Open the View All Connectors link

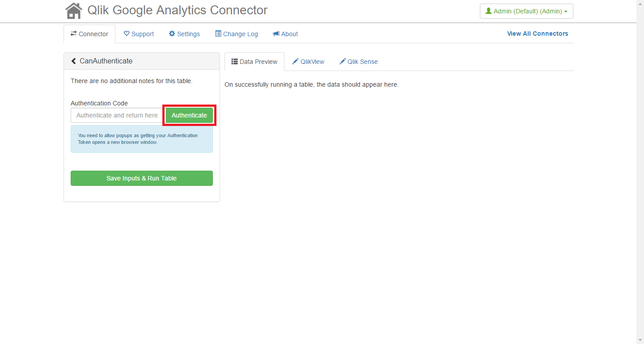538,34
